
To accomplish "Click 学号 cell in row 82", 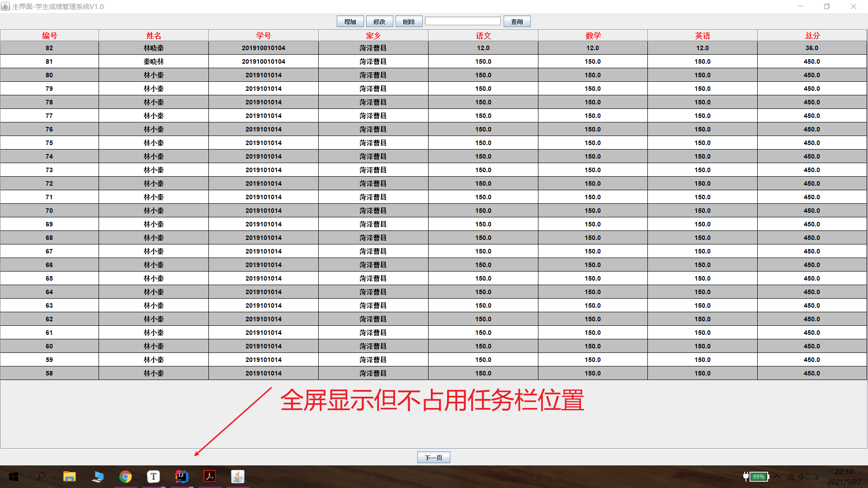I will 264,48.
